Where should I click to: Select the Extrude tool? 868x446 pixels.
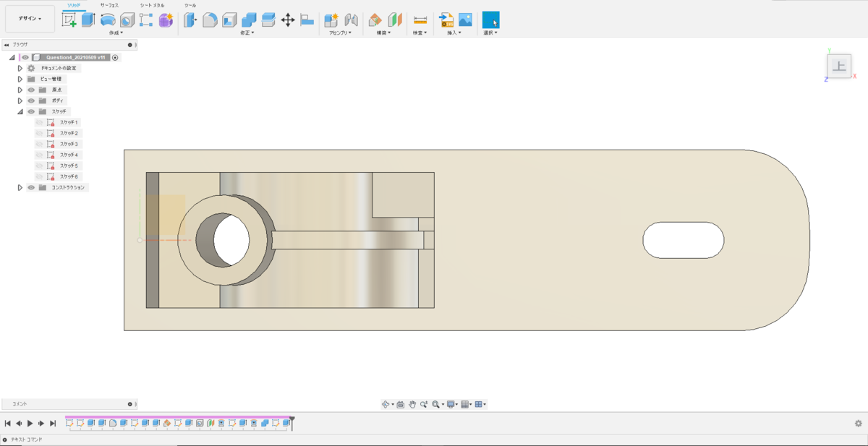(x=88, y=20)
